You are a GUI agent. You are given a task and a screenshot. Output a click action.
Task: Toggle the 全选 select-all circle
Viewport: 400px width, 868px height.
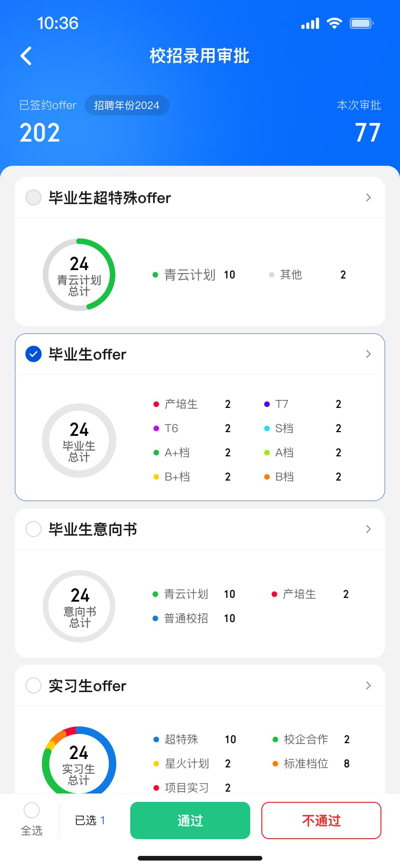(x=32, y=810)
